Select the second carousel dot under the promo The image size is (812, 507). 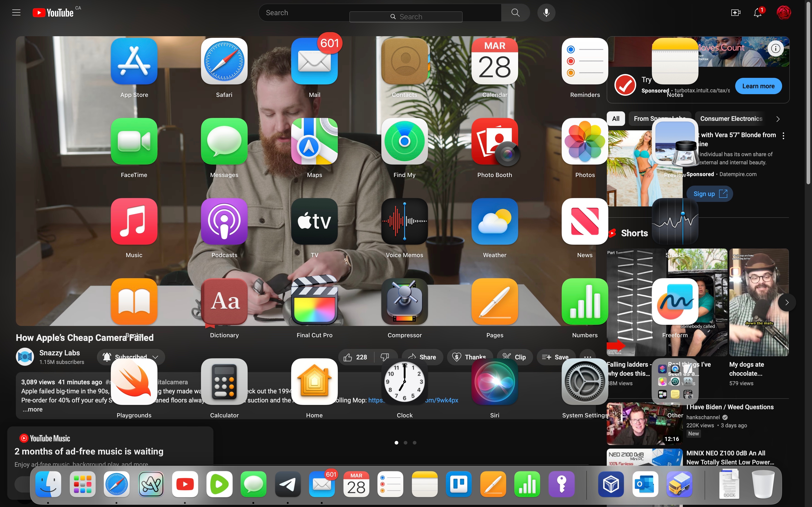pos(405,443)
